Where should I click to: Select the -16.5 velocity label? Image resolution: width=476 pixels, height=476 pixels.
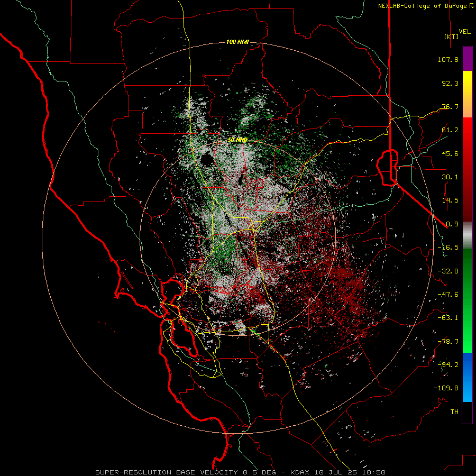coord(448,248)
